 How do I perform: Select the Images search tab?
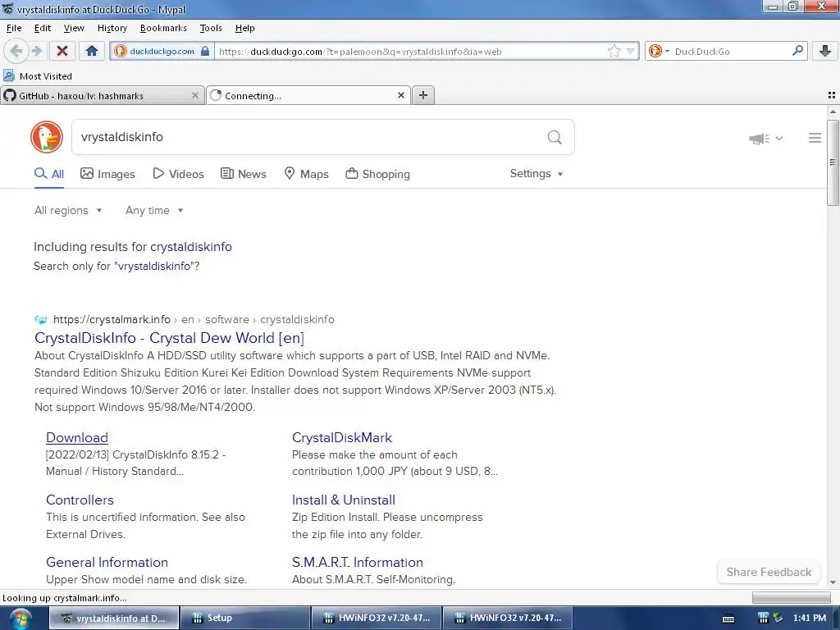click(107, 174)
